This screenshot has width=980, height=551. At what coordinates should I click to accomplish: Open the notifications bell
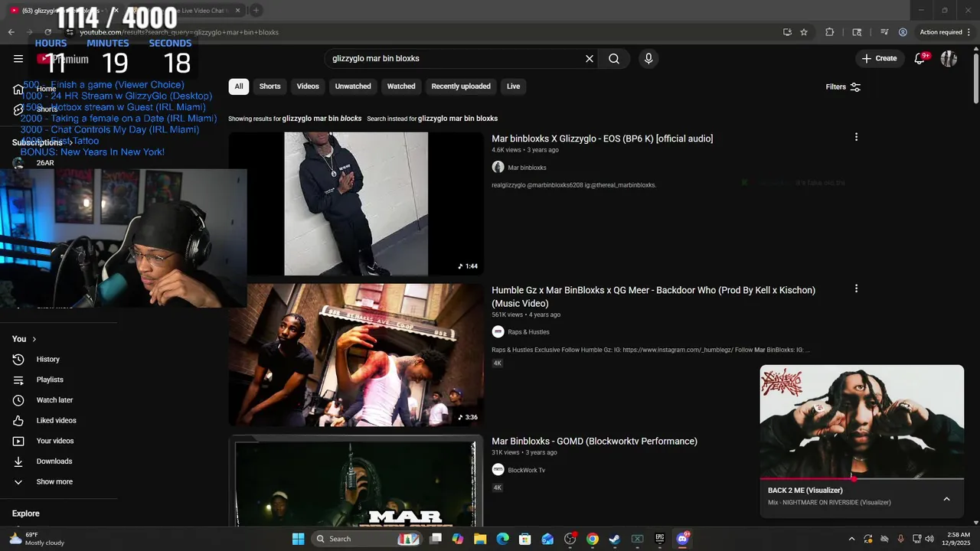pos(920,58)
